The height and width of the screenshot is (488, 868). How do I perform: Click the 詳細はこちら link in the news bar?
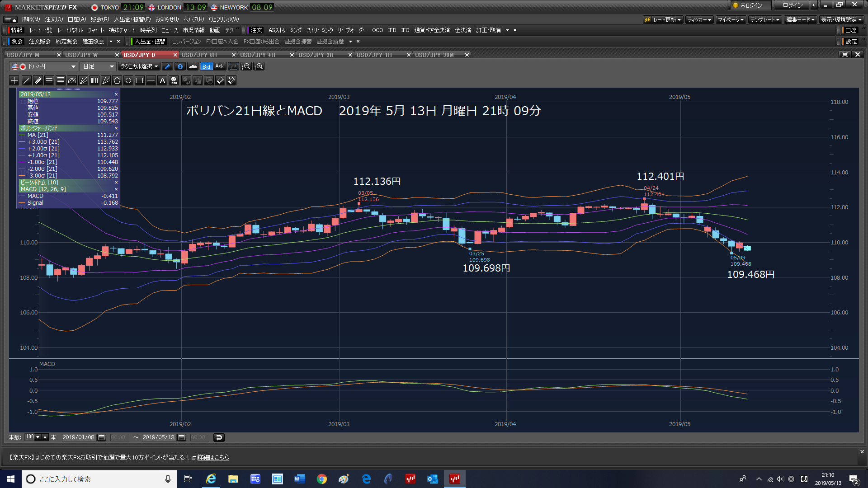point(213,457)
